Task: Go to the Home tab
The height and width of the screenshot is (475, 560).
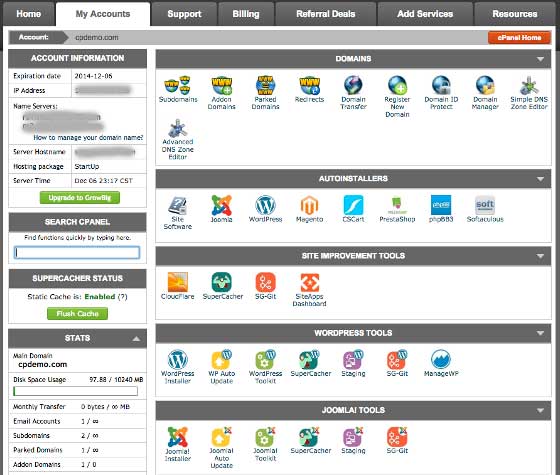Action: 29,14
